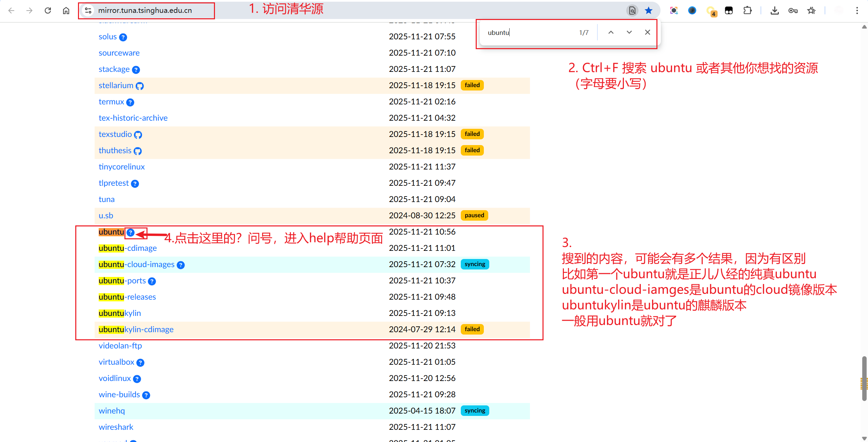Bookmark the page with the star icon
This screenshot has width=868, height=442.
[649, 11]
